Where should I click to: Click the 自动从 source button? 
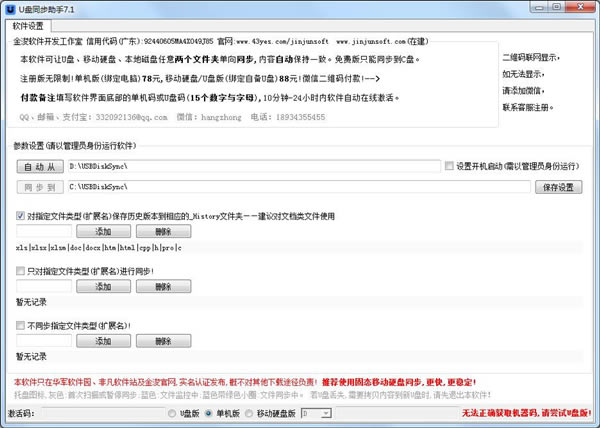39,165
